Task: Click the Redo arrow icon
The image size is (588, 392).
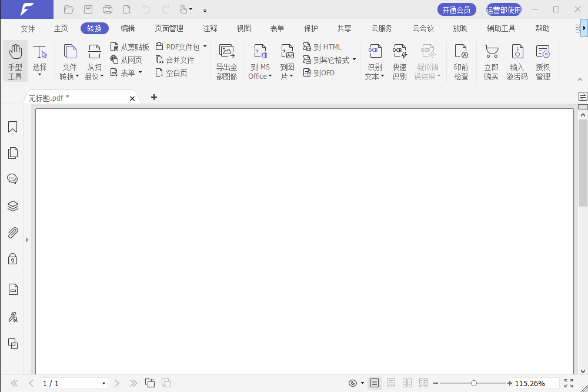Action: pos(166,9)
